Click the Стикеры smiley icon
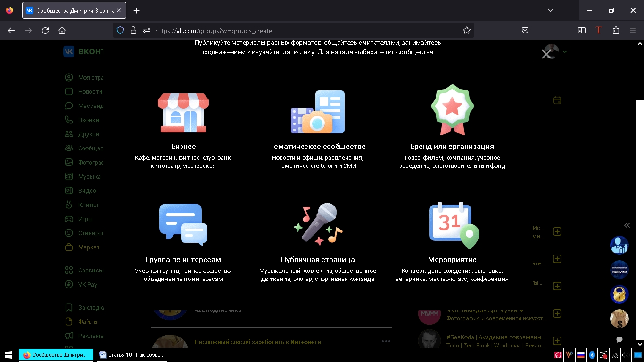This screenshot has width=644, height=362. (x=69, y=233)
